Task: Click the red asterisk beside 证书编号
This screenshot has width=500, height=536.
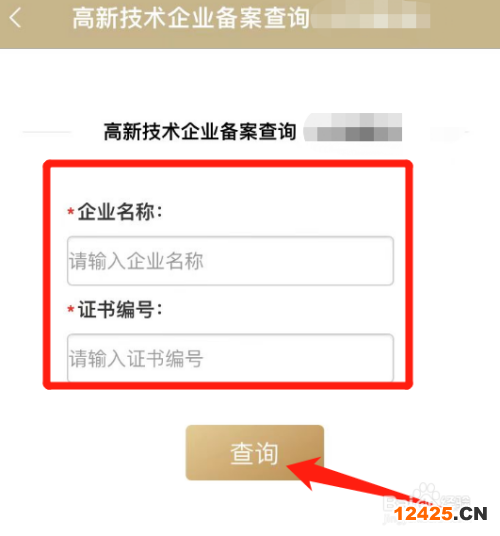Action: coord(71,309)
